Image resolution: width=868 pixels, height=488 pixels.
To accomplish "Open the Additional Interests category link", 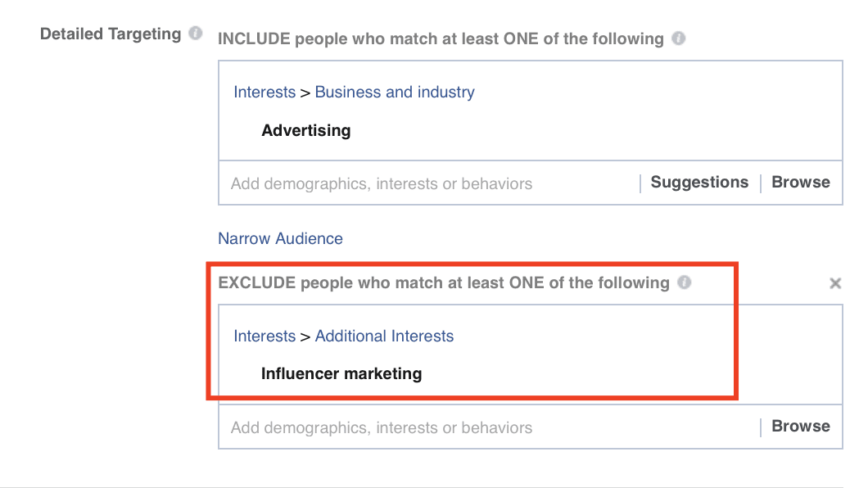I will [383, 337].
